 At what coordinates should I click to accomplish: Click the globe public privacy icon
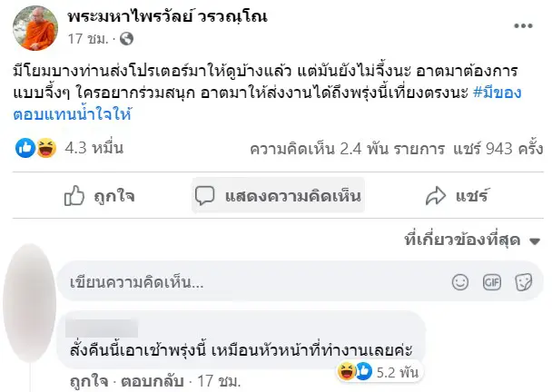coord(126,39)
